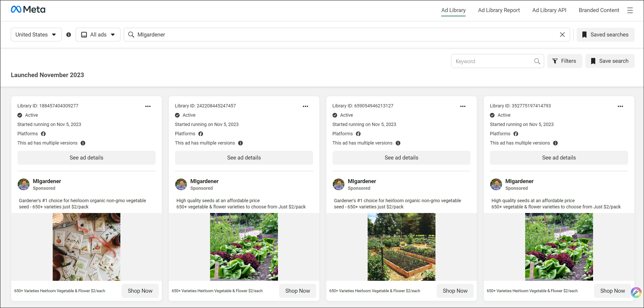Click the Launched November 2023 heading
The width and height of the screenshot is (644, 308).
(47, 75)
